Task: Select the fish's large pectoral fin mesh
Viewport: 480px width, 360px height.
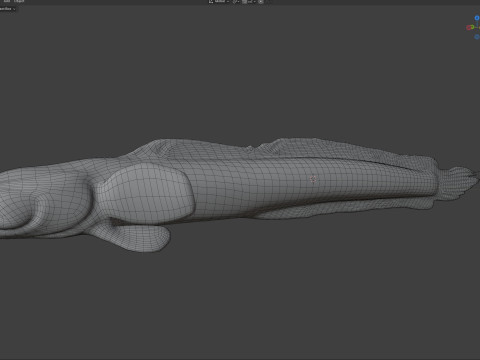Action: 147,194
